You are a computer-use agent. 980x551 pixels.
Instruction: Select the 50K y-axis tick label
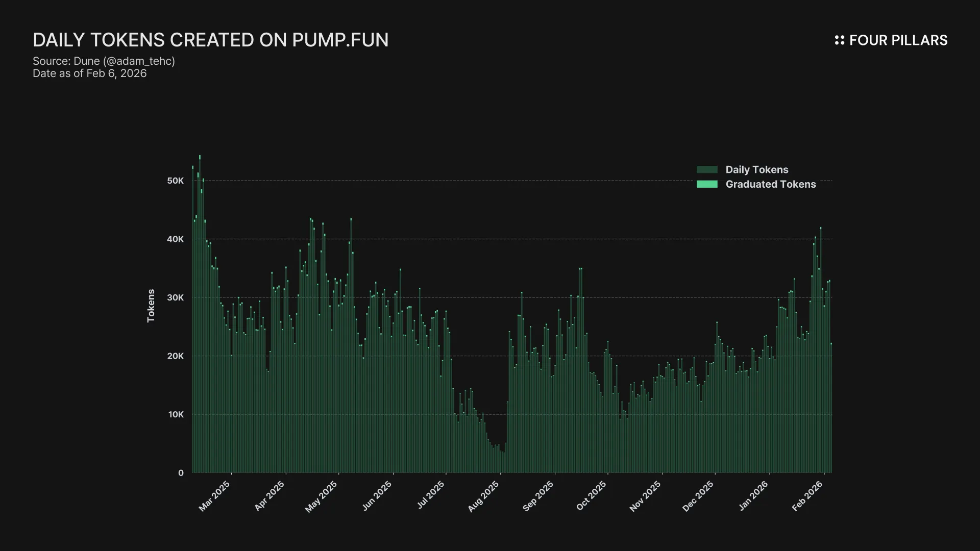click(175, 181)
